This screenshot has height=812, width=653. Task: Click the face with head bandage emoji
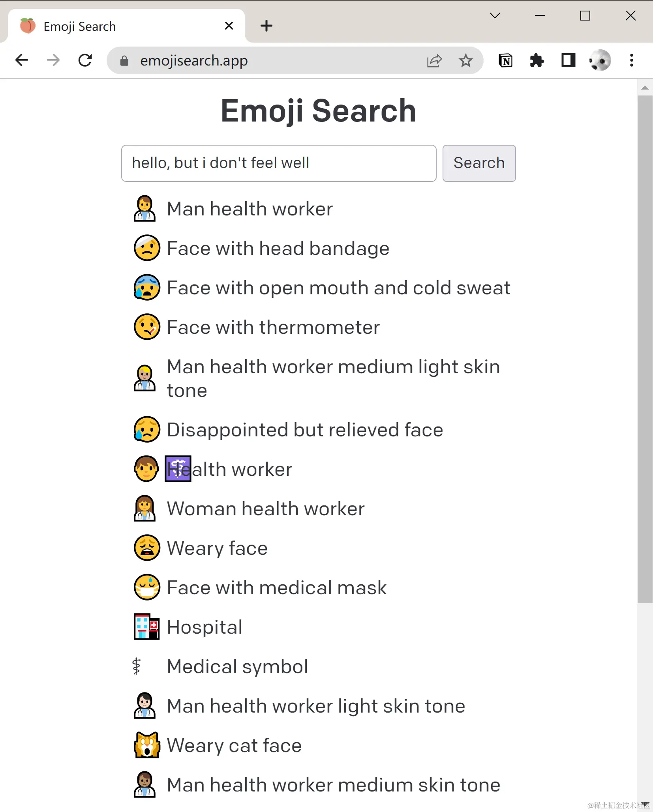(146, 248)
